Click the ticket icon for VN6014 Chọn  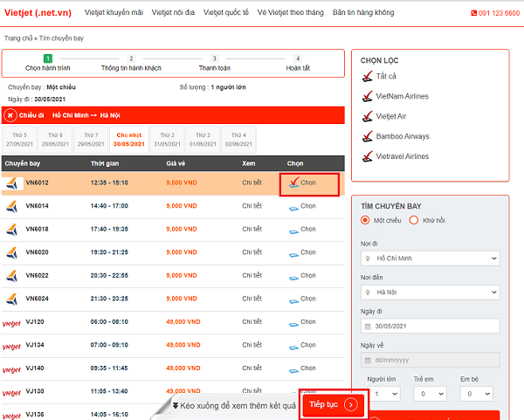click(293, 209)
